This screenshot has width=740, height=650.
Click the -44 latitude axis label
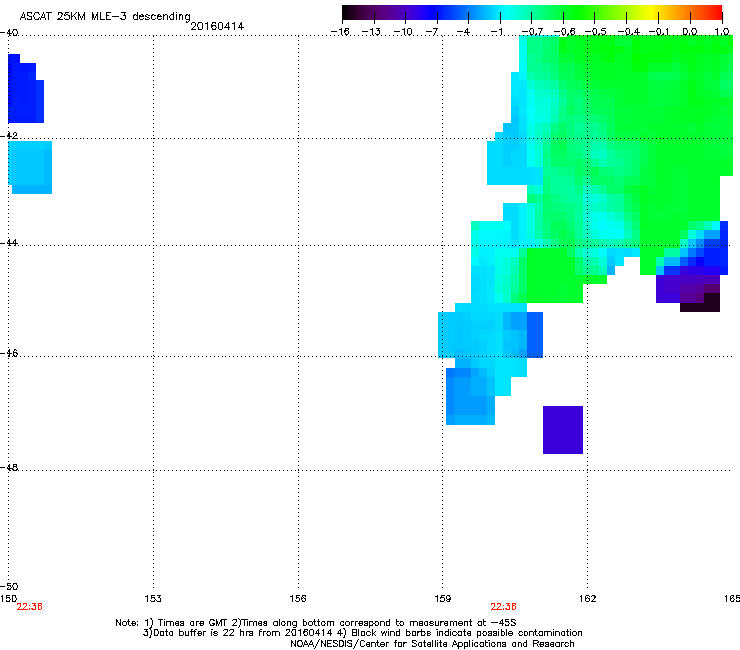(9, 243)
